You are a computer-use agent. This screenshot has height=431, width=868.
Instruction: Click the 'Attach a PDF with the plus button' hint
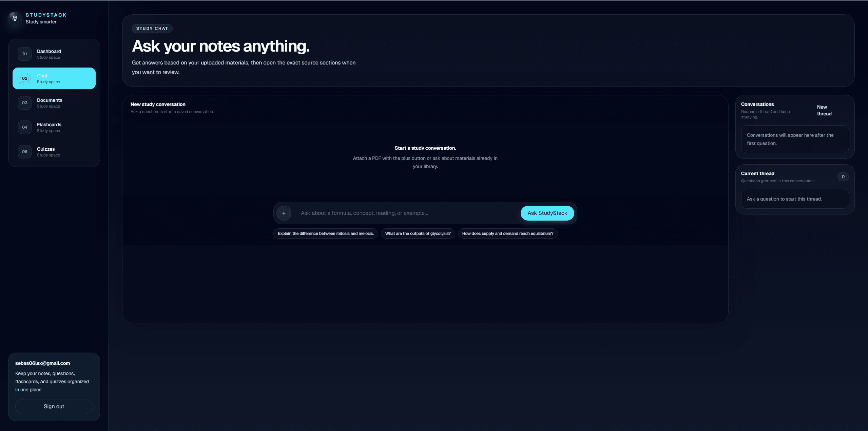[x=425, y=162]
